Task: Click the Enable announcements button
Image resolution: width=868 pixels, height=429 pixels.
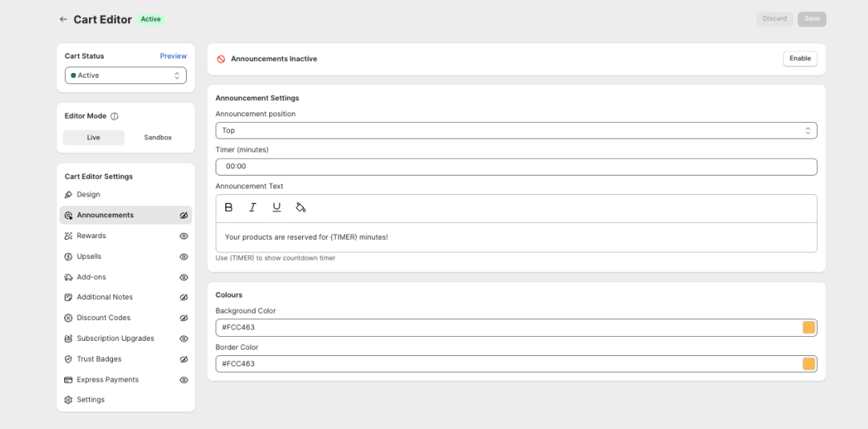Action: click(x=800, y=59)
